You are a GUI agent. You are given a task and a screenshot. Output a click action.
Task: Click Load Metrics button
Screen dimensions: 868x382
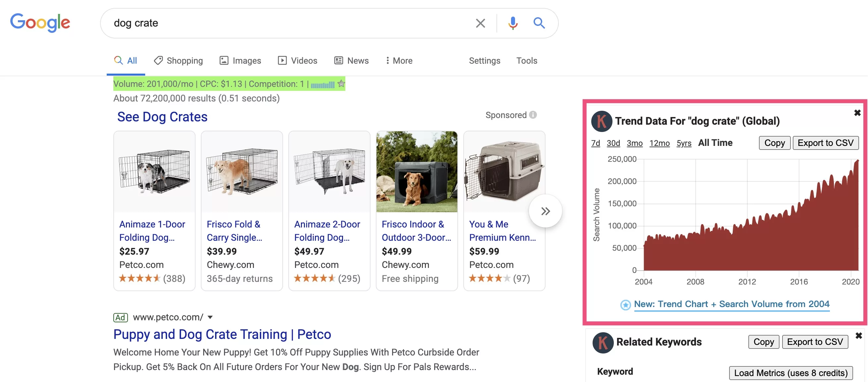pyautogui.click(x=790, y=373)
